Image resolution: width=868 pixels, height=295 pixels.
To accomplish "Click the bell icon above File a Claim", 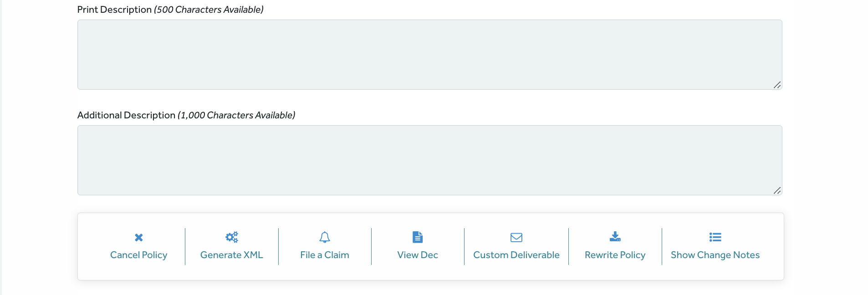I will tap(325, 237).
